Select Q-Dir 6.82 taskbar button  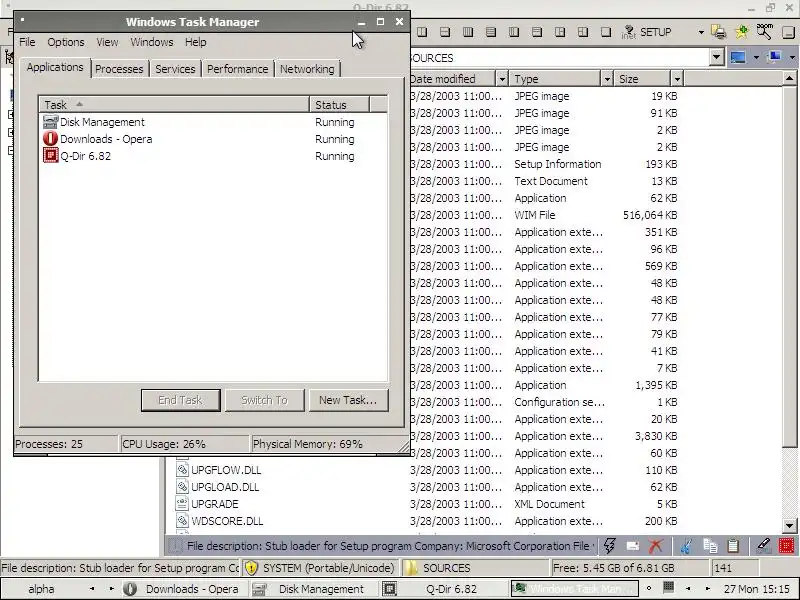tap(443, 589)
